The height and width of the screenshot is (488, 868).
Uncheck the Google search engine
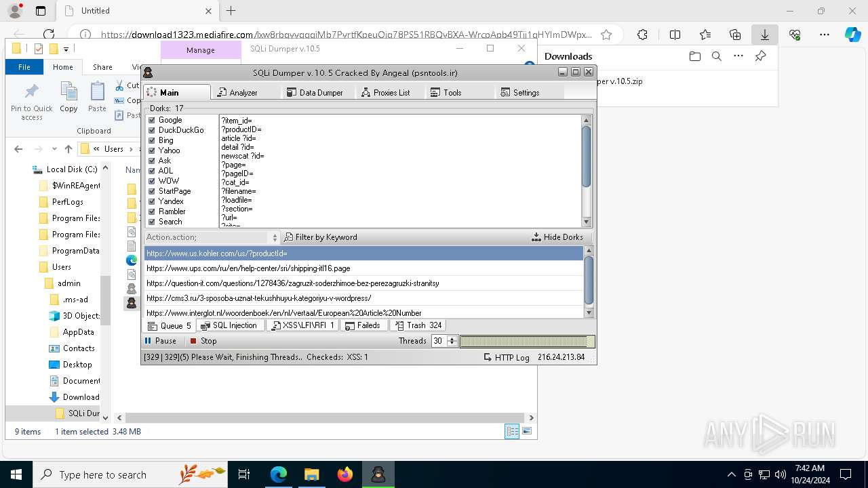152,120
